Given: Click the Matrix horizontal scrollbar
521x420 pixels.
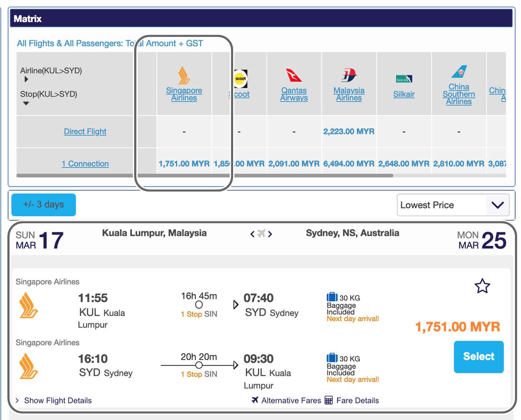Looking at the screenshot, I should [x=204, y=175].
